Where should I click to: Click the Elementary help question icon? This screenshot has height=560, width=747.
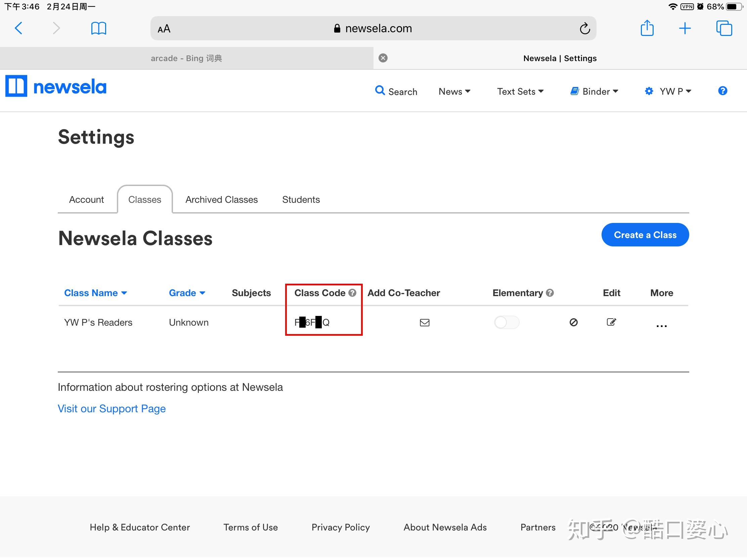point(550,293)
